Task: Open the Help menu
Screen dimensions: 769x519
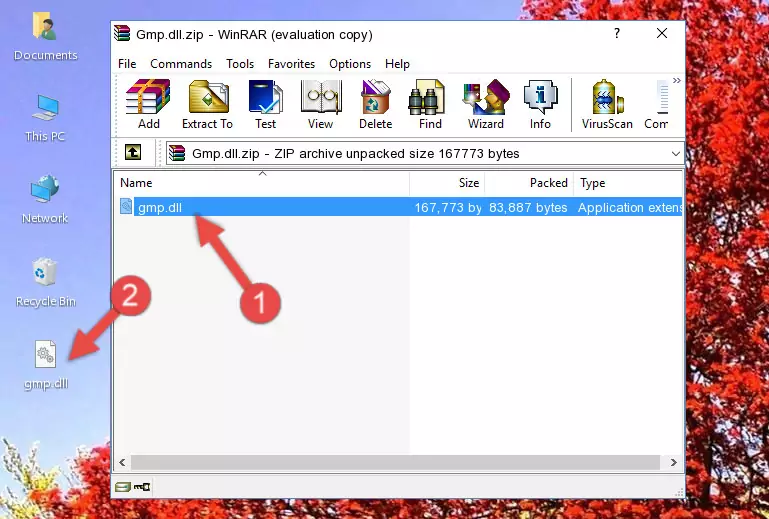Action: click(x=397, y=64)
